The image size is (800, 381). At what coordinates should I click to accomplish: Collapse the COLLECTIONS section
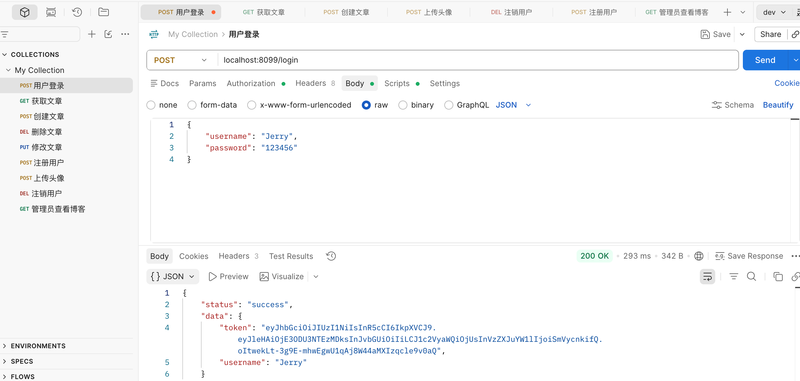[x=5, y=55]
